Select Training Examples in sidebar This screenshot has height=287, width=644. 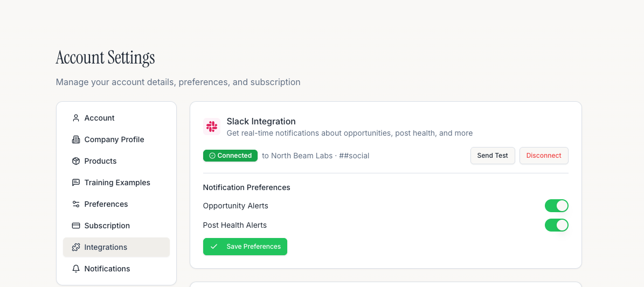tap(116, 183)
